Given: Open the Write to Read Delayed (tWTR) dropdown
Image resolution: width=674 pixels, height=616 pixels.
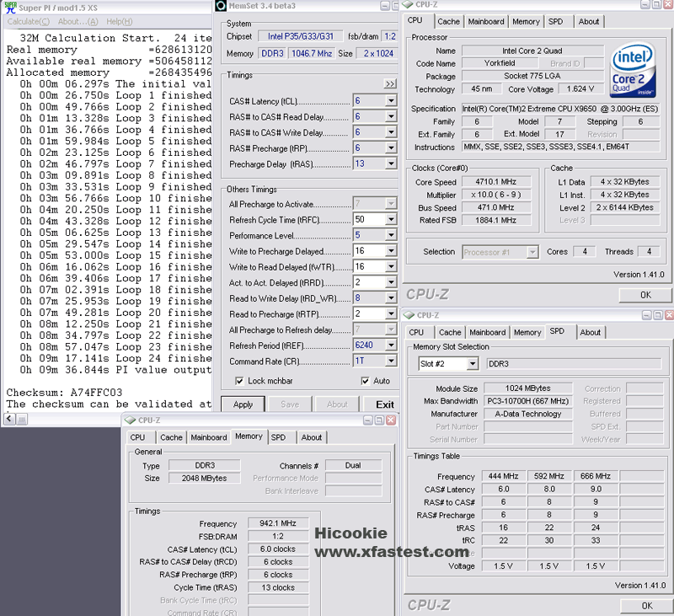Looking at the screenshot, I should (391, 266).
